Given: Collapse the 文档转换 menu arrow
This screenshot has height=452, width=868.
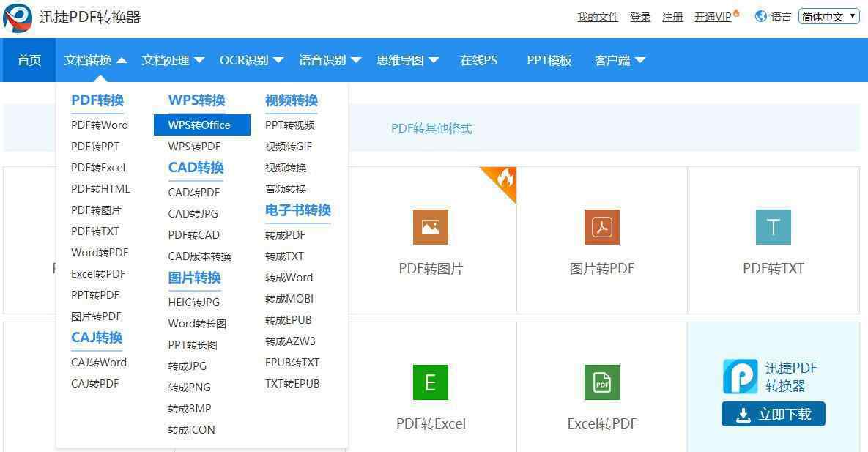Looking at the screenshot, I should tap(122, 60).
